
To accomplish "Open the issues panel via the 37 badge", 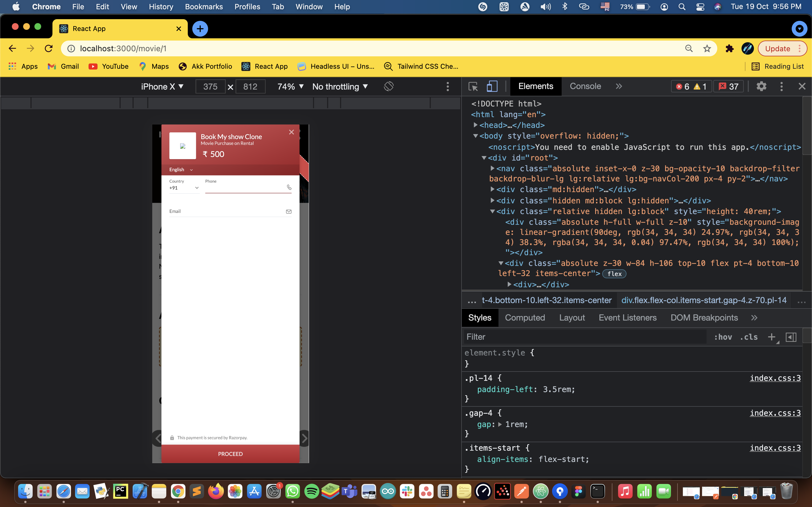I will [x=729, y=86].
